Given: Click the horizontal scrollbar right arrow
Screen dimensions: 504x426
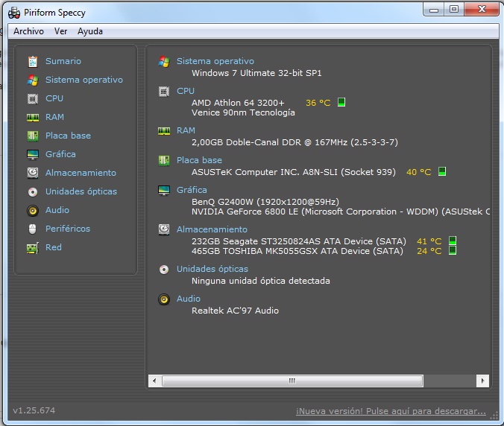Looking at the screenshot, I should [x=482, y=381].
